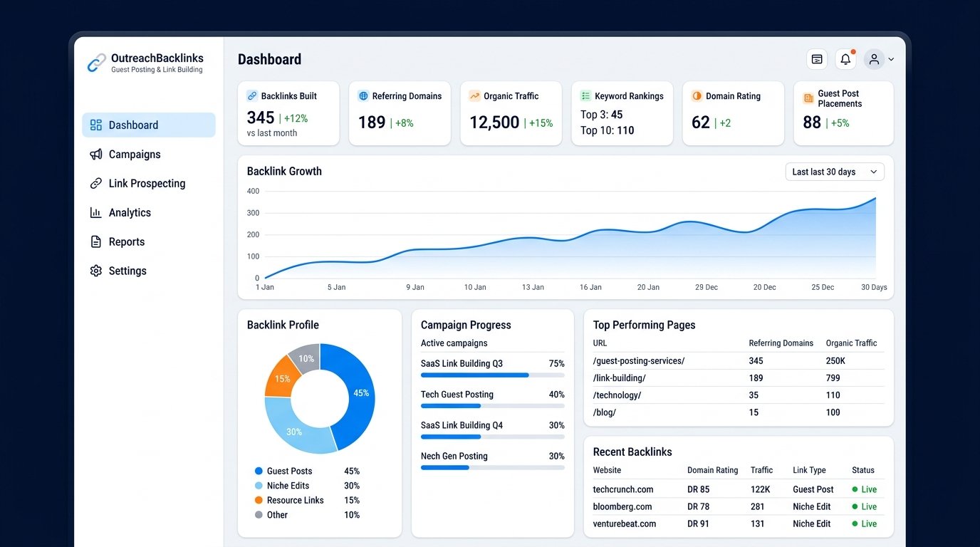Image resolution: width=980 pixels, height=547 pixels.
Task: Click the 30% light-blue donut segment
Action: tap(293, 432)
